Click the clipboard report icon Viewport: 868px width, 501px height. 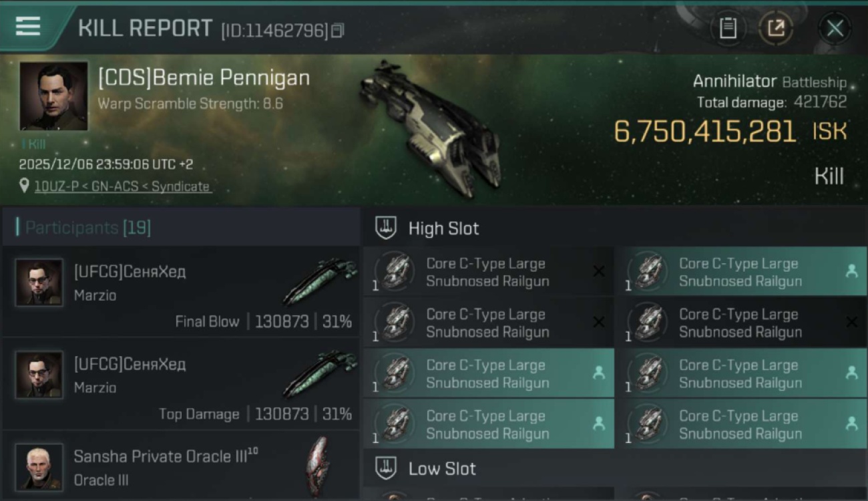point(728,28)
